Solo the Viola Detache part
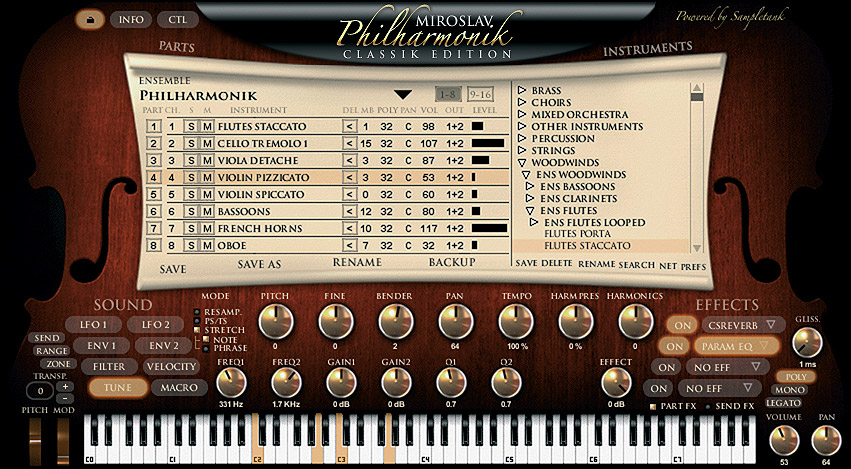This screenshot has height=469, width=851. (x=190, y=161)
